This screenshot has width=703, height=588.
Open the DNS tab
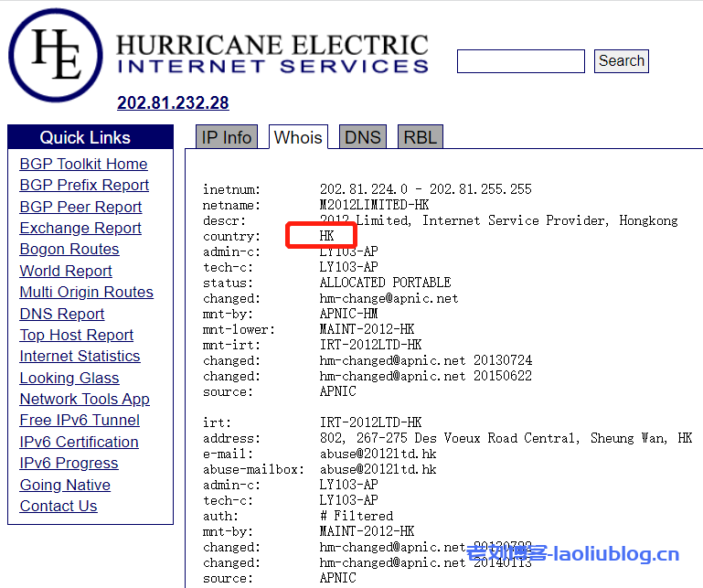362,137
